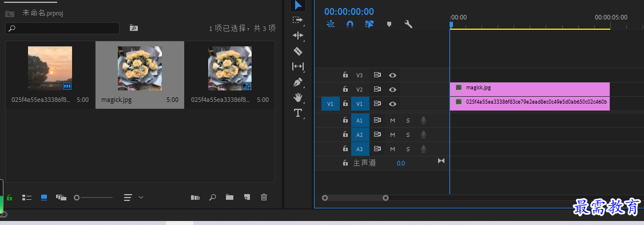Viewport: 644px width, 225px height.
Task: Select the Selection arrow tool
Action: coord(298,5)
